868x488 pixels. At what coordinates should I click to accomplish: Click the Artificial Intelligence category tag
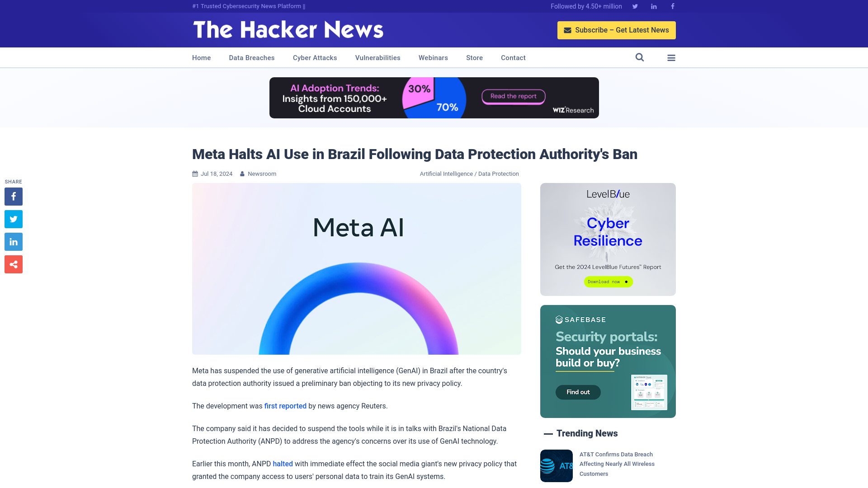446,174
